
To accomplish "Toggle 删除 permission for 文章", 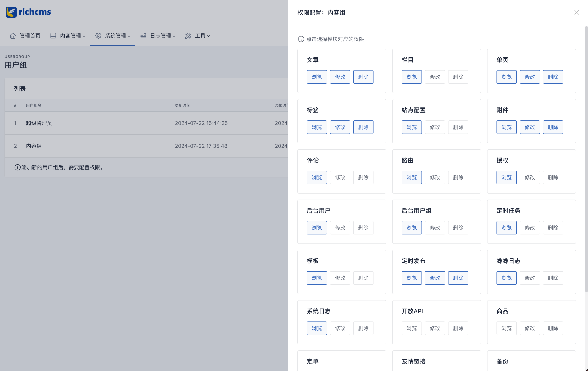I will click(x=363, y=77).
